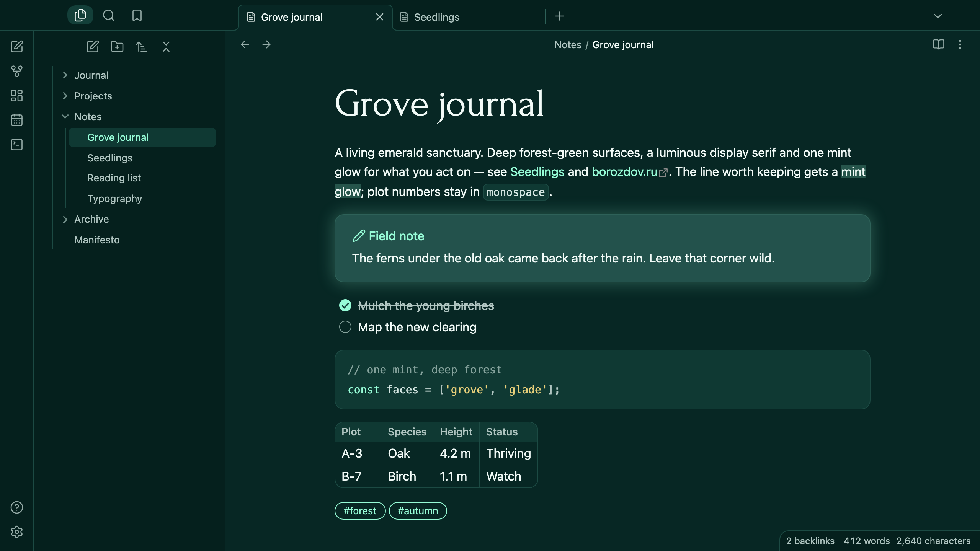Screen dimensions: 980x551
Task: Check the 'Map the new clearing' task
Action: tap(345, 327)
